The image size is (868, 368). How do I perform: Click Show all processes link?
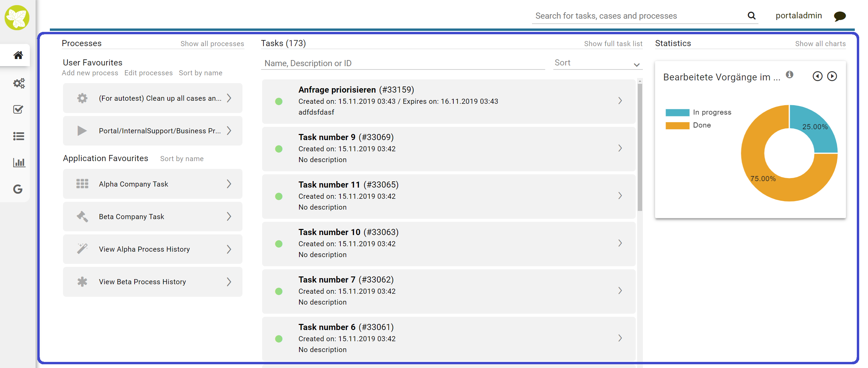click(212, 44)
